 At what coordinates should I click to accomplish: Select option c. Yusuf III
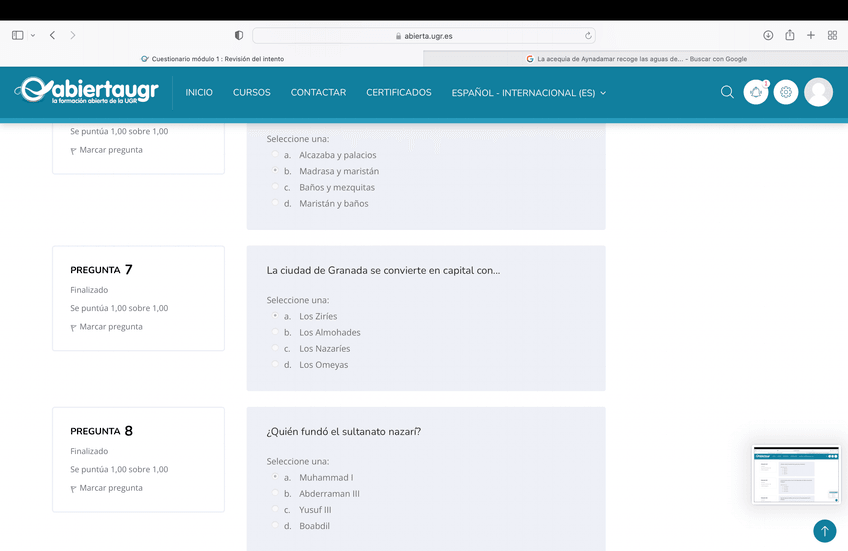275,509
